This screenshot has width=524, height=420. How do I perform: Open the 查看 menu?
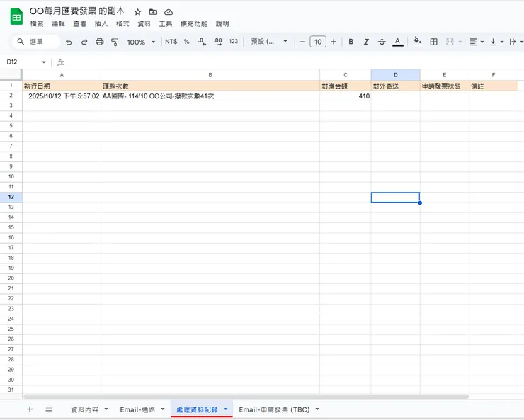pos(79,23)
